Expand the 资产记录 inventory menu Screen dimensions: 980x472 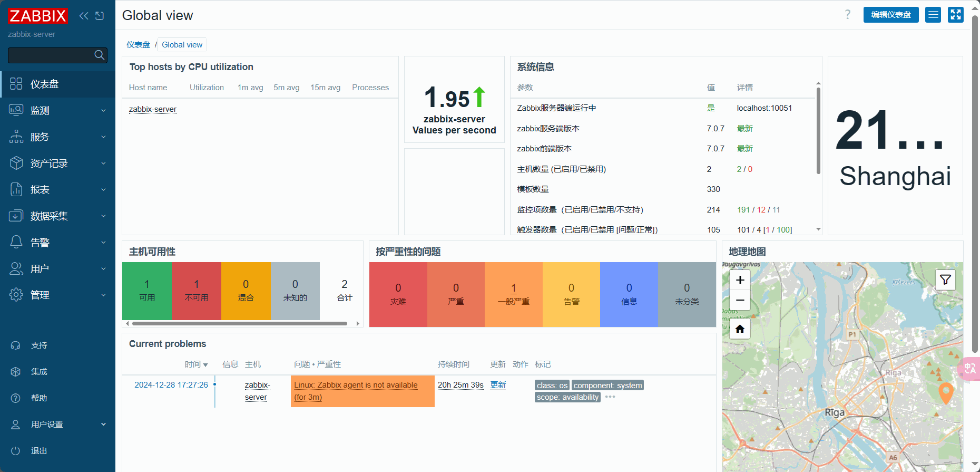[57, 163]
